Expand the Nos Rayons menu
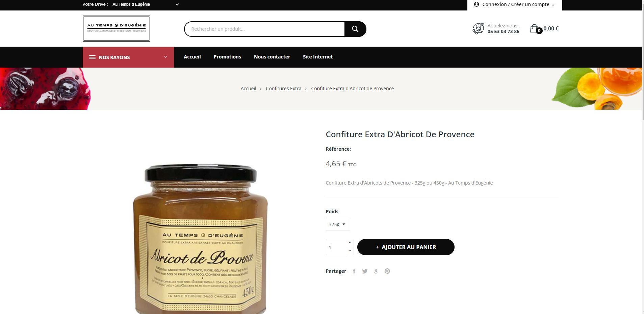 (128, 57)
